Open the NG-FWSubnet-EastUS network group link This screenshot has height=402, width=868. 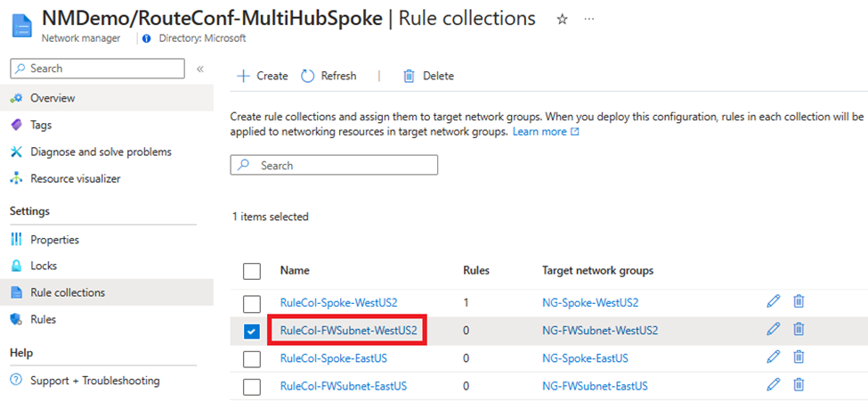pos(595,386)
